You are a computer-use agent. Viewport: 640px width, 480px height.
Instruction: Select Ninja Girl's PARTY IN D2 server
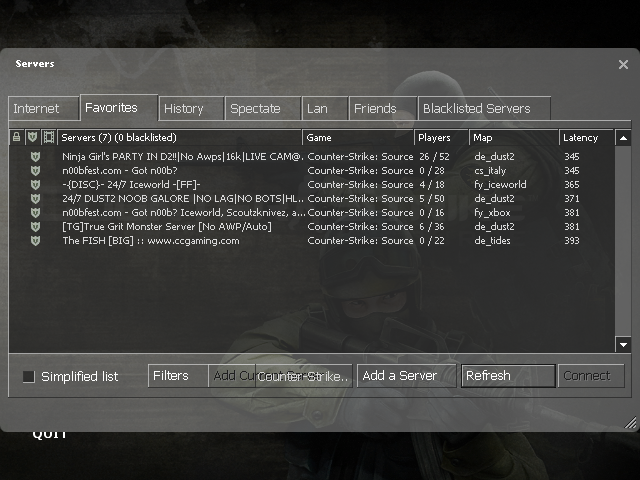[311, 156]
